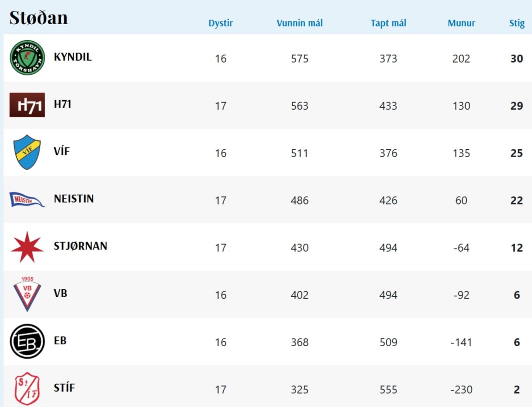The width and height of the screenshot is (532, 407).
Task: Click the Neistin pennant logo
Action: (27, 200)
